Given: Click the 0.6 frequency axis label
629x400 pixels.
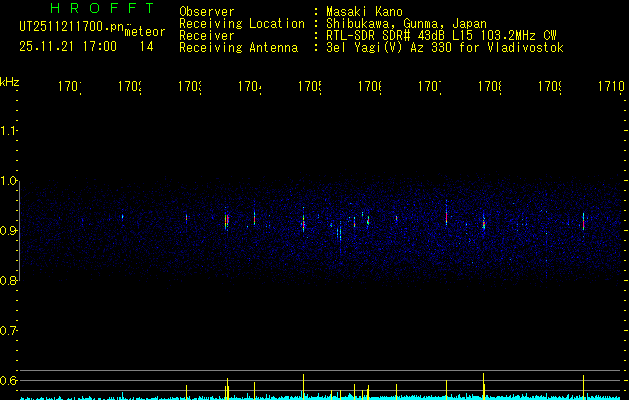Looking at the screenshot, I should point(9,380).
